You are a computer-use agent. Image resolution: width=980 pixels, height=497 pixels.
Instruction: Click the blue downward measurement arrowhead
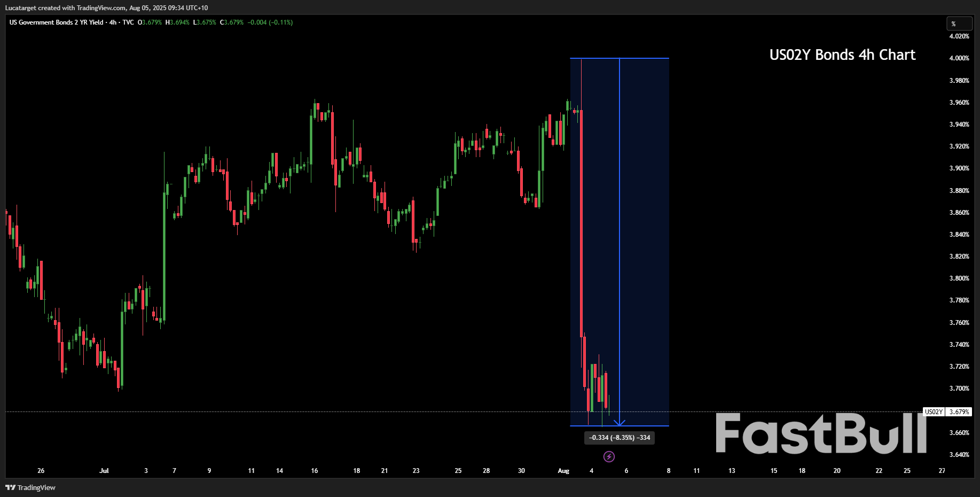pos(620,423)
